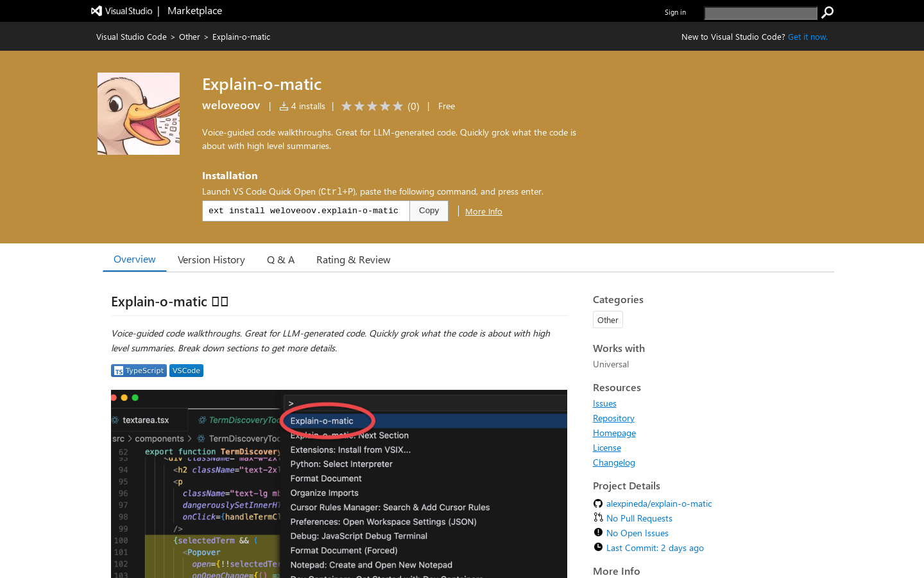Viewport: 924px width, 578px height.
Task: Copy the install command
Action: pos(429,211)
